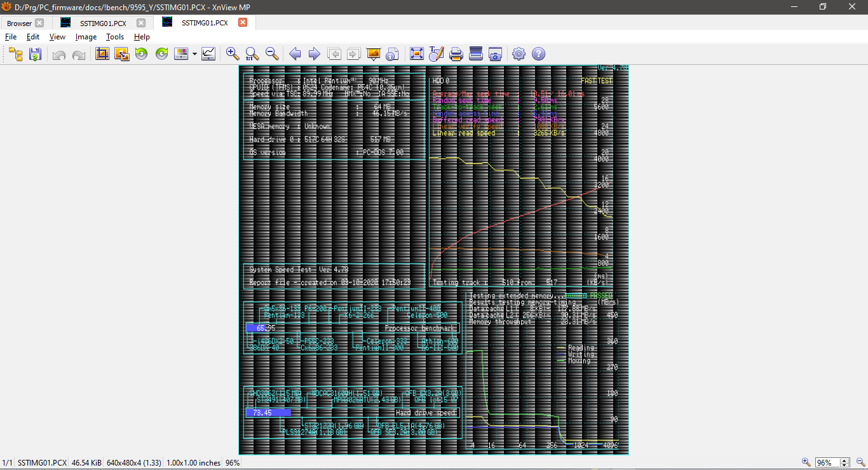The image size is (868, 470).
Task: Open capture screen camera tool
Action: [x=495, y=54]
